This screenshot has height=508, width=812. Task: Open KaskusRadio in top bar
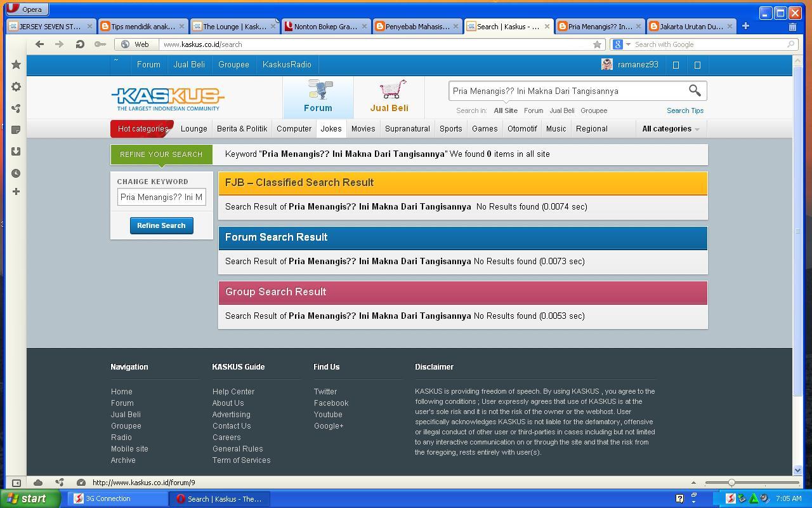tap(287, 65)
